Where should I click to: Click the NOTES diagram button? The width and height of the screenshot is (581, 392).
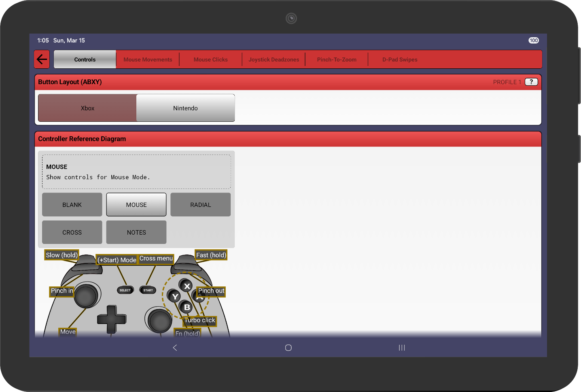136,233
